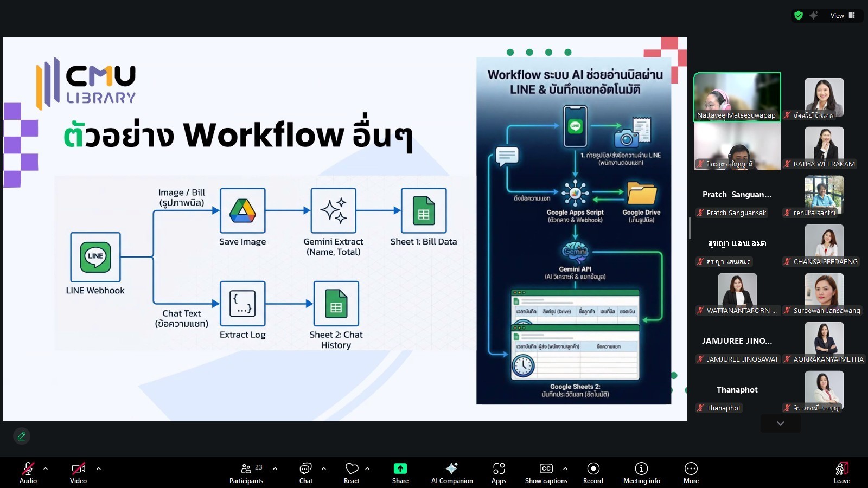
Task: Expand audio options arrow beside Audio
Action: click(x=46, y=468)
